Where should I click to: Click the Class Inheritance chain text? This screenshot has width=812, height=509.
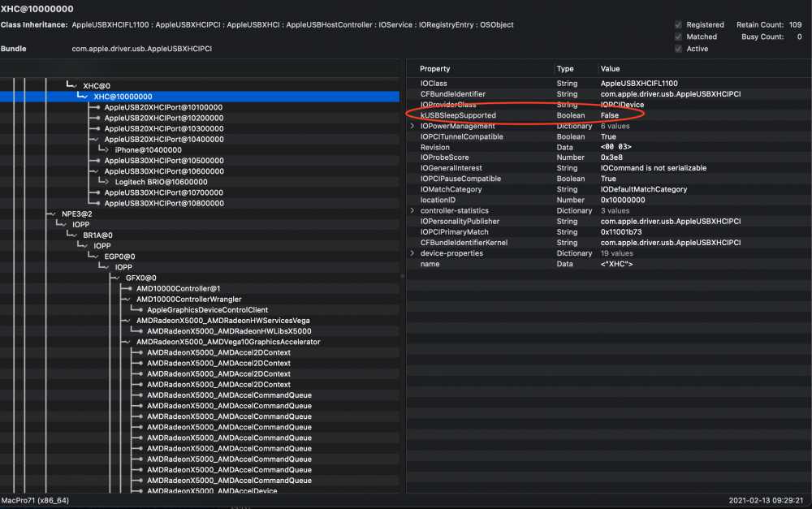click(x=292, y=25)
